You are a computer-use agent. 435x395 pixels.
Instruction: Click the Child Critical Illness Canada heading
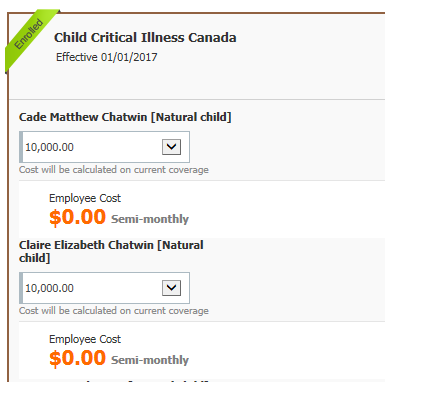click(145, 37)
